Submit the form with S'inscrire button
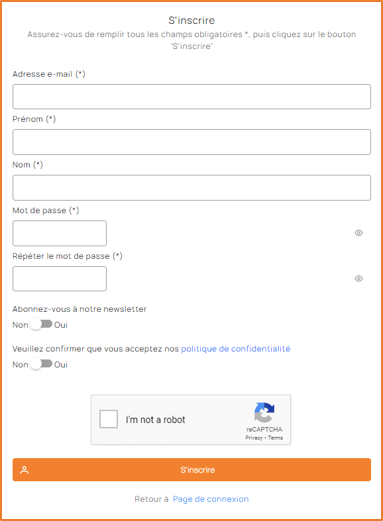This screenshot has height=521, width=383. (192, 470)
